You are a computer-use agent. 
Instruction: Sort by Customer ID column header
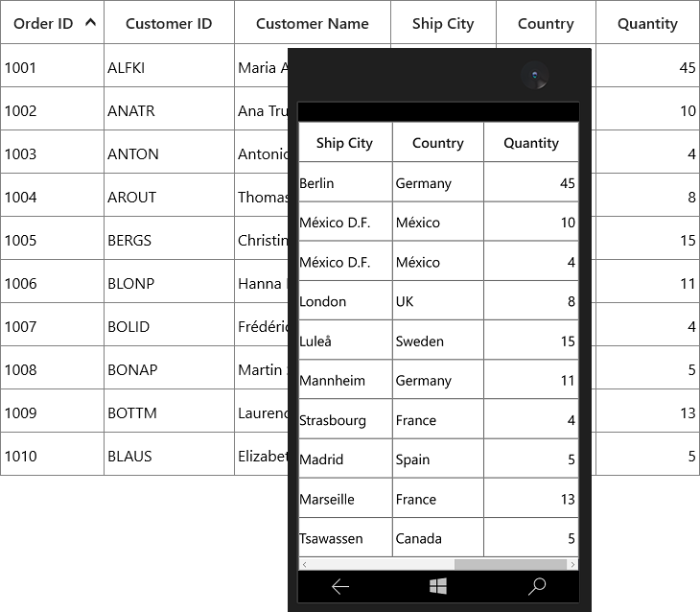tap(169, 22)
